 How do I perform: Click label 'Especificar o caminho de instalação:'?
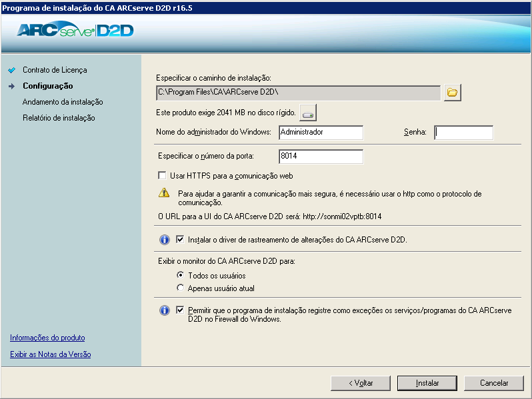tap(214, 78)
